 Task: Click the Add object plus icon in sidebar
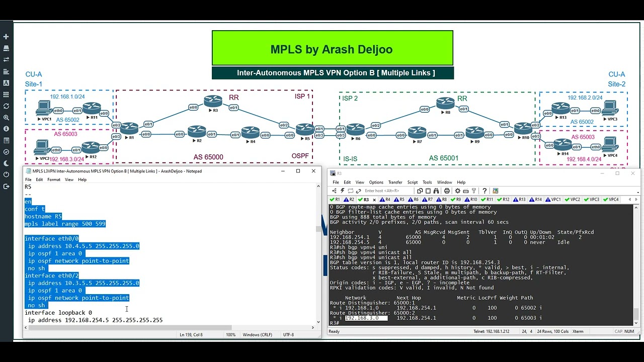pos(6,37)
